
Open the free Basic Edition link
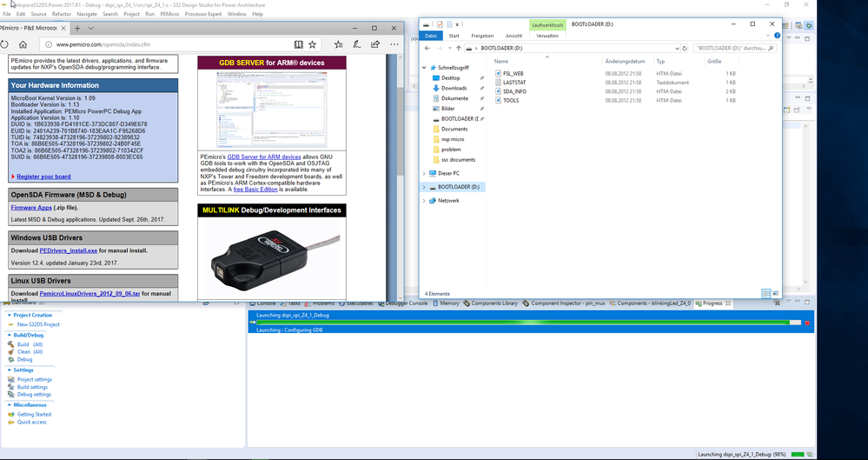click(255, 190)
